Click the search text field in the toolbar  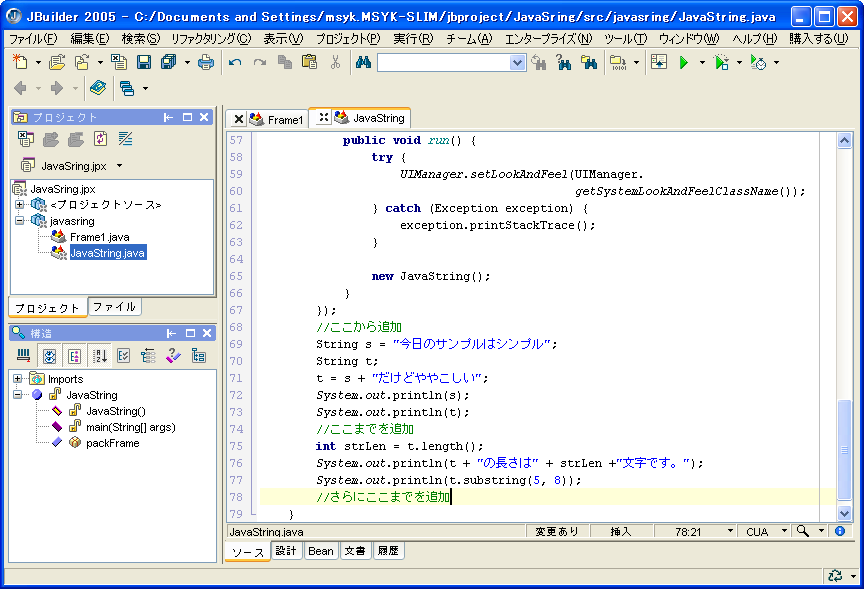(443, 62)
